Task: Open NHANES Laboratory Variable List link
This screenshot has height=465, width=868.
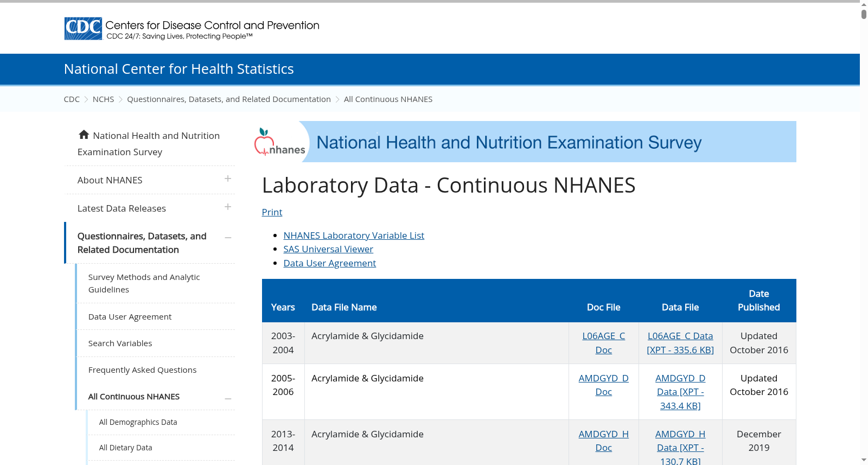Action: point(354,235)
